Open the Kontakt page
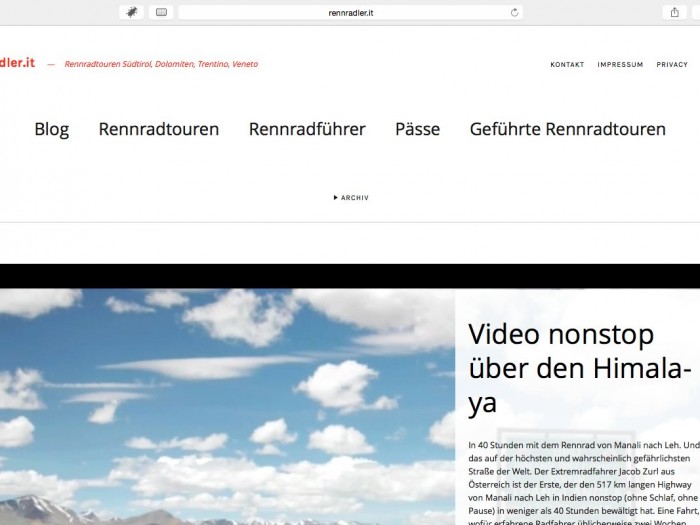Image resolution: width=700 pixels, height=525 pixels. (567, 64)
